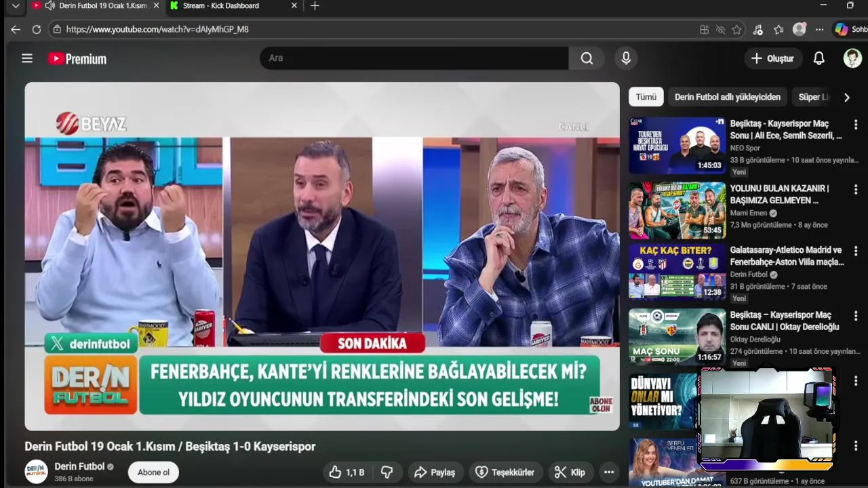
Task: Click the Klip clip button
Action: click(570, 472)
